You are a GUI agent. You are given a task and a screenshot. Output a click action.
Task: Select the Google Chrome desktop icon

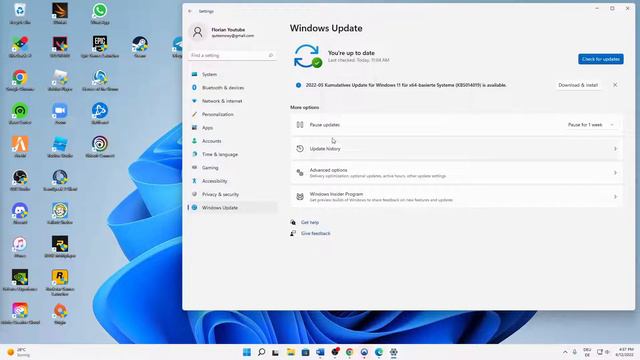[x=20, y=80]
